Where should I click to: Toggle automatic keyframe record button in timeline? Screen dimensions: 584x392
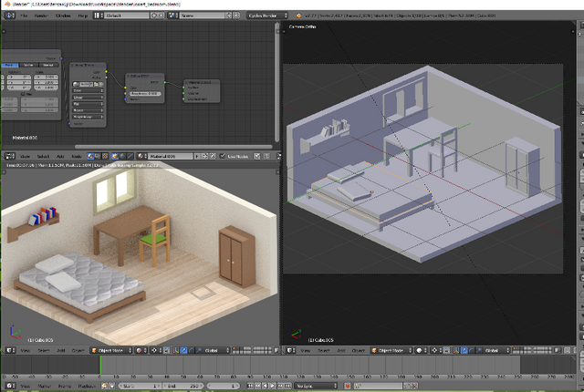349,386
